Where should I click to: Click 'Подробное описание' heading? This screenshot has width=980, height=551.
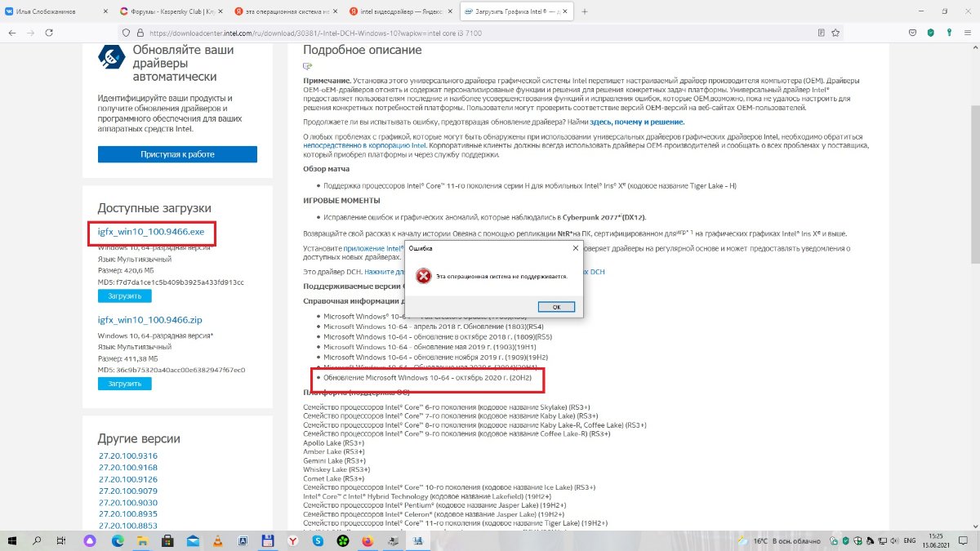363,50
